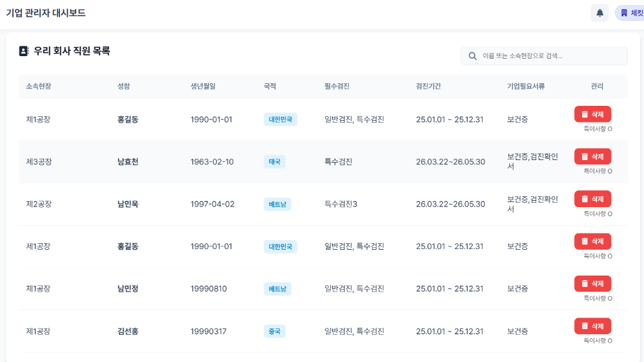Click the trash icon in 남효천's row
This screenshot has height=362, width=644.
585,157
